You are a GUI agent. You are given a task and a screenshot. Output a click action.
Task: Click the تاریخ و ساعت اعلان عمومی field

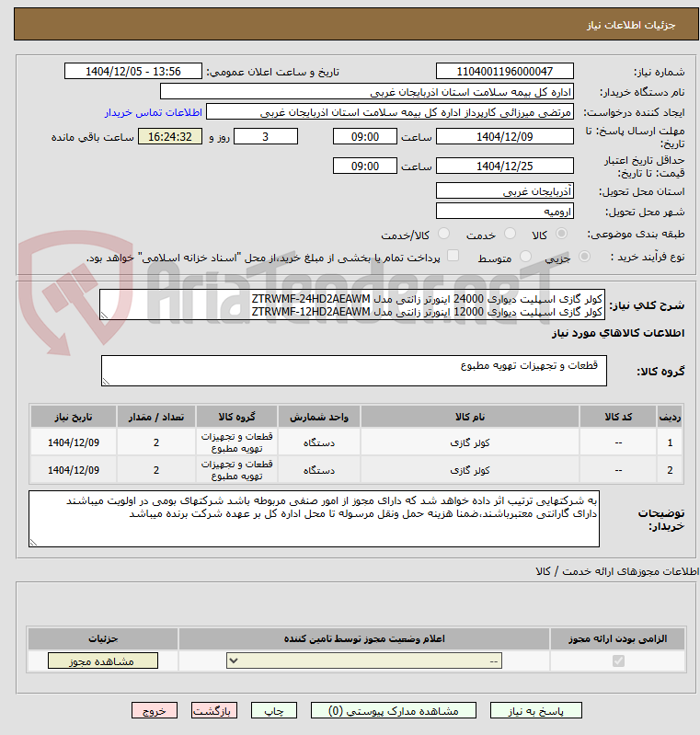133,71
